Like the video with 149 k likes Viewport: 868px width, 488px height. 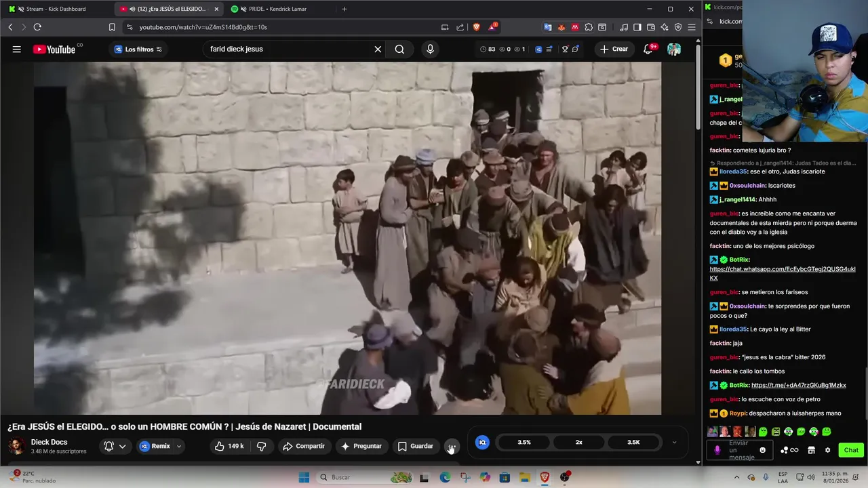pos(229,446)
